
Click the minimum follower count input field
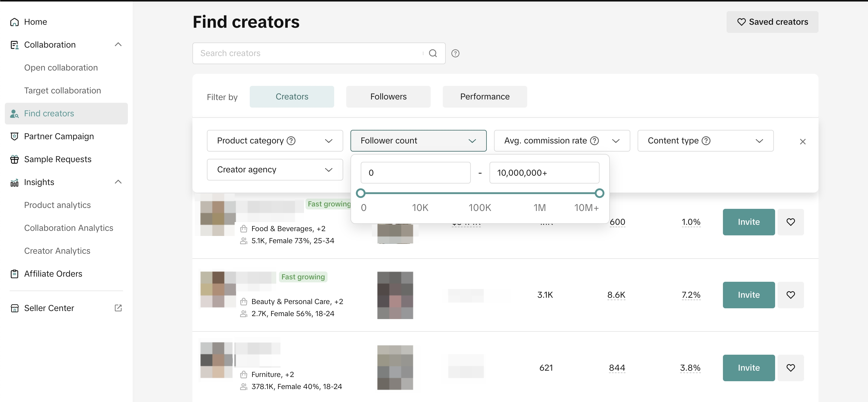pyautogui.click(x=415, y=173)
